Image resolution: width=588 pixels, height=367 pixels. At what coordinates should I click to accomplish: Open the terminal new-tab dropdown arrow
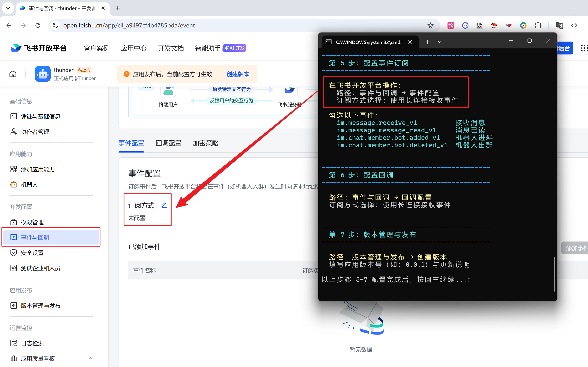440,42
